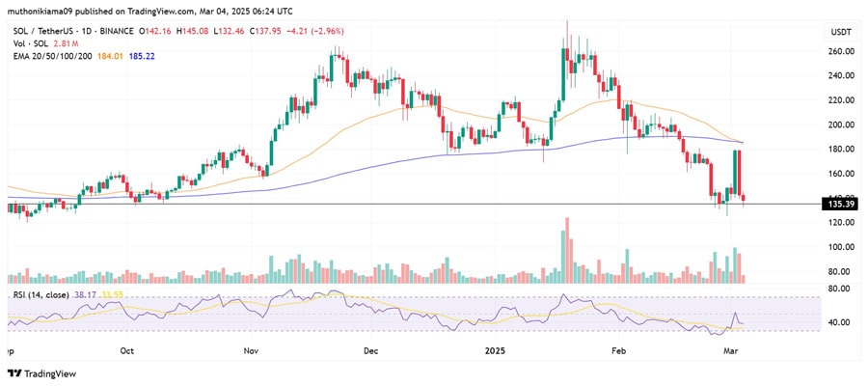Click the high price H145.08
Viewport: 868px width, 386px height.
point(194,32)
